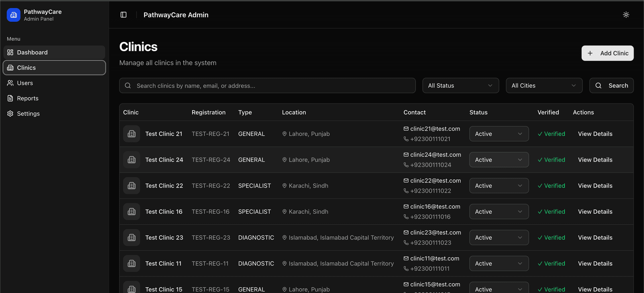Click Verified label in Test Clinic 24 row
644x293 pixels.
click(554, 160)
